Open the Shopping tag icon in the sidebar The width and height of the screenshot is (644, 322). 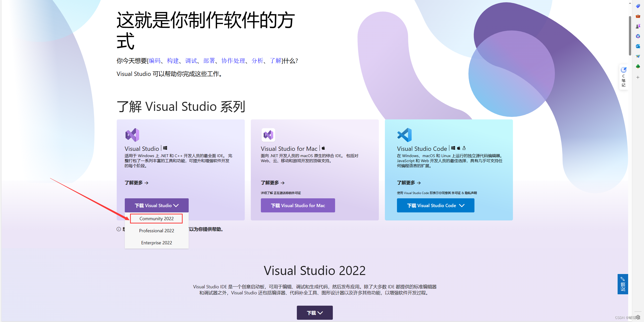pyautogui.click(x=638, y=6)
